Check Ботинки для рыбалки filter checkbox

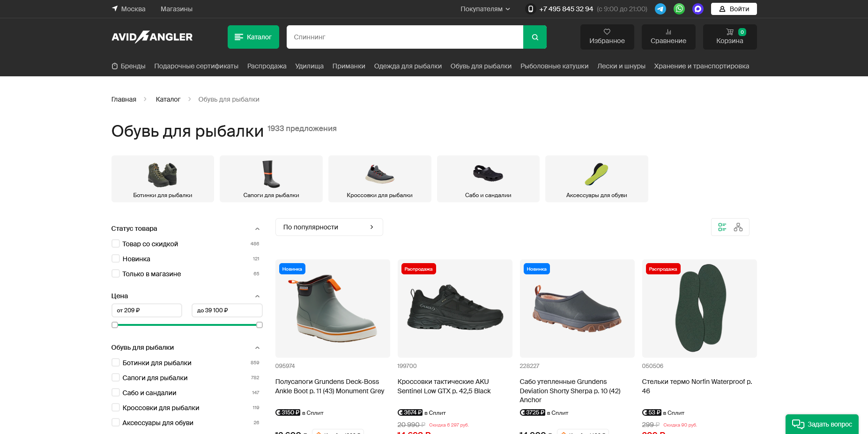point(116,362)
